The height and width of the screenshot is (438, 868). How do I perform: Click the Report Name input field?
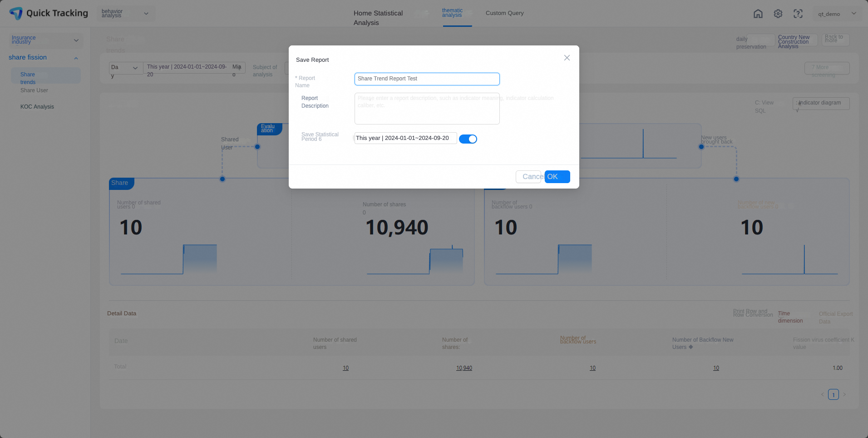point(427,79)
